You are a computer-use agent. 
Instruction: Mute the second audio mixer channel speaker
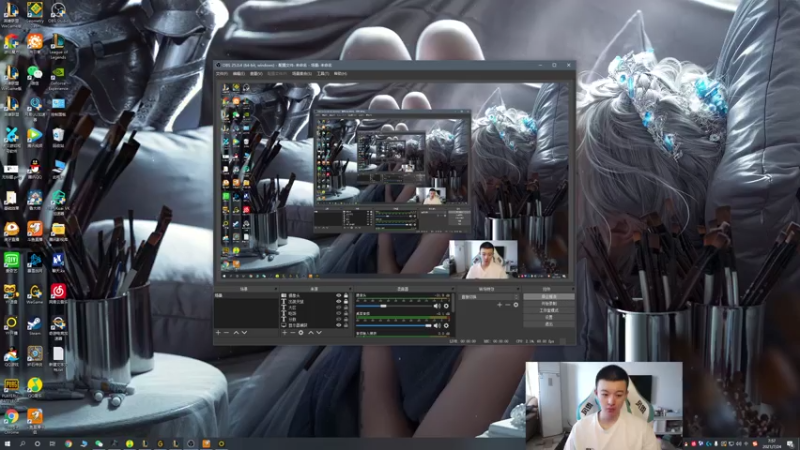pyautogui.click(x=437, y=325)
